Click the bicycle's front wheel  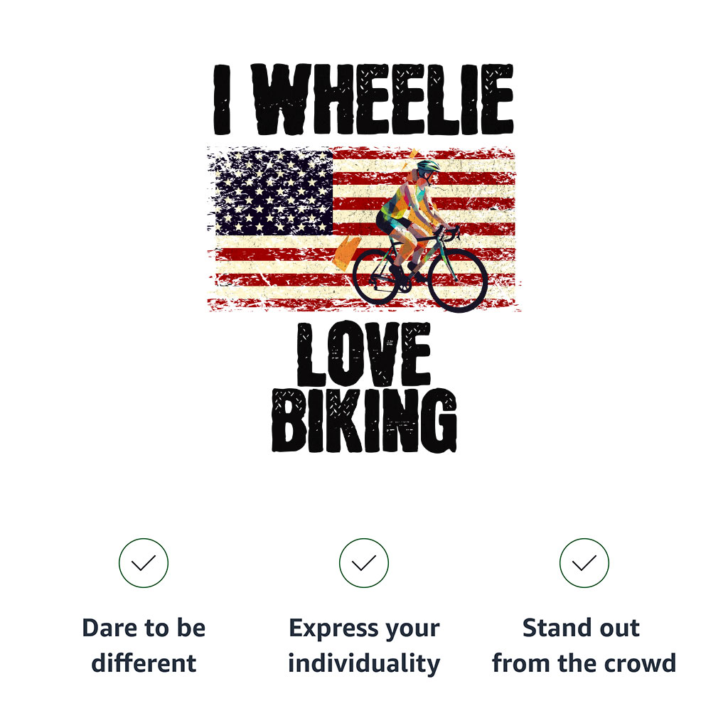pyautogui.click(x=458, y=280)
